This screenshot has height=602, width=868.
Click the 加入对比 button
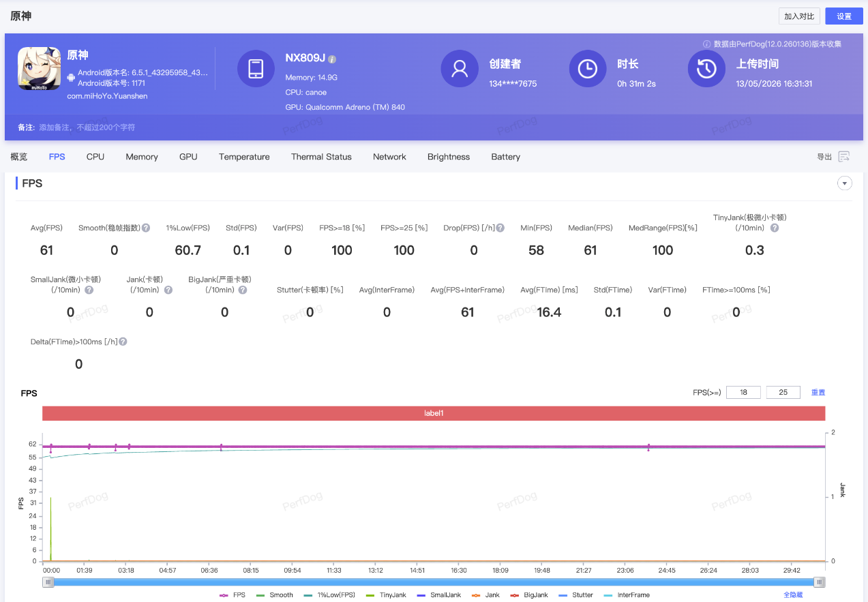coord(799,16)
